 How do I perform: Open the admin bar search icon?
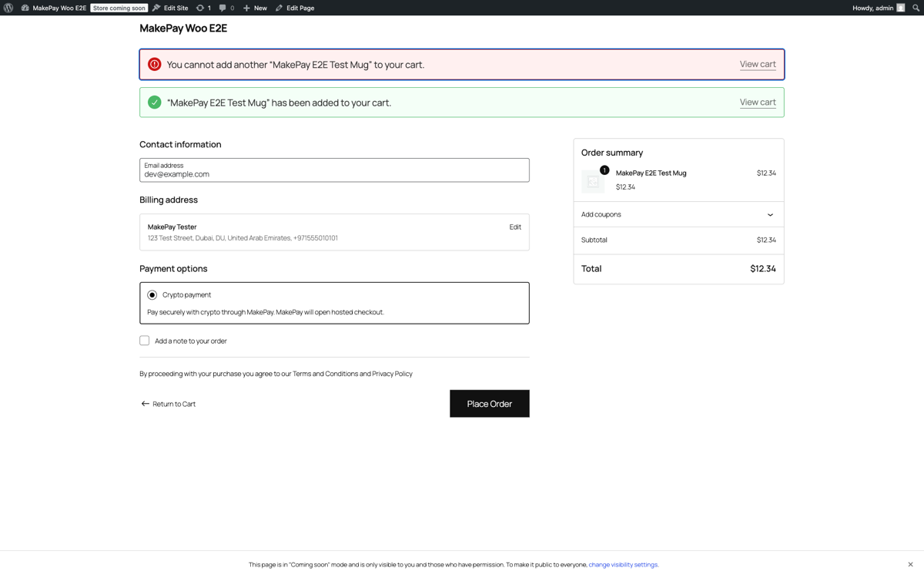tap(916, 8)
